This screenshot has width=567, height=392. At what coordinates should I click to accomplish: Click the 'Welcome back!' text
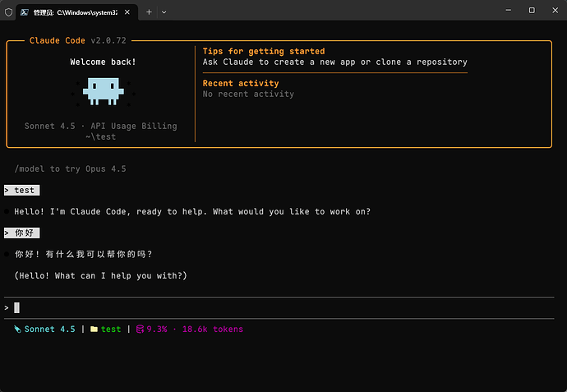(103, 62)
